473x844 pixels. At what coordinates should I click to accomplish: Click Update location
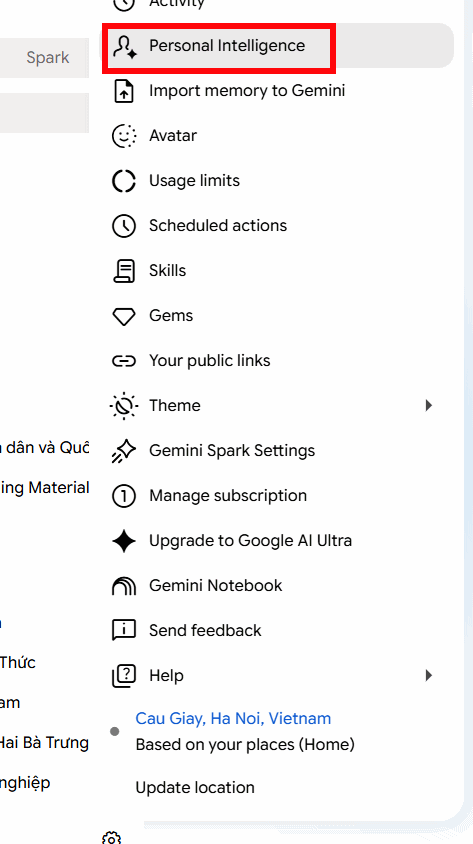click(x=195, y=788)
